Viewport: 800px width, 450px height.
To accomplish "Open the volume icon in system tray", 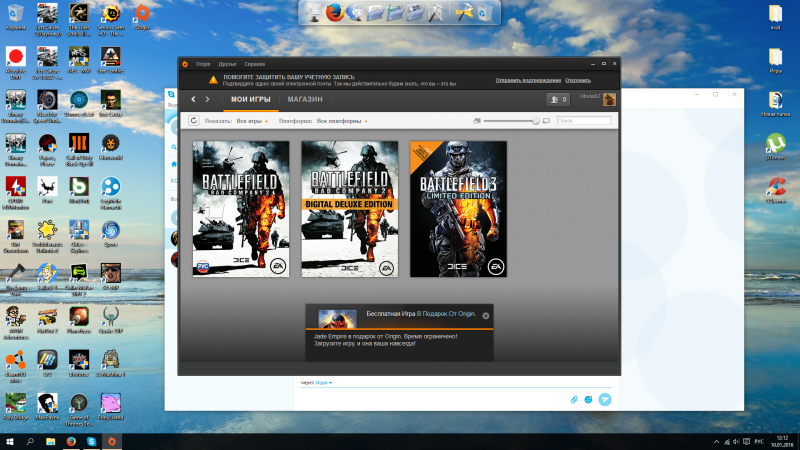I will [736, 442].
